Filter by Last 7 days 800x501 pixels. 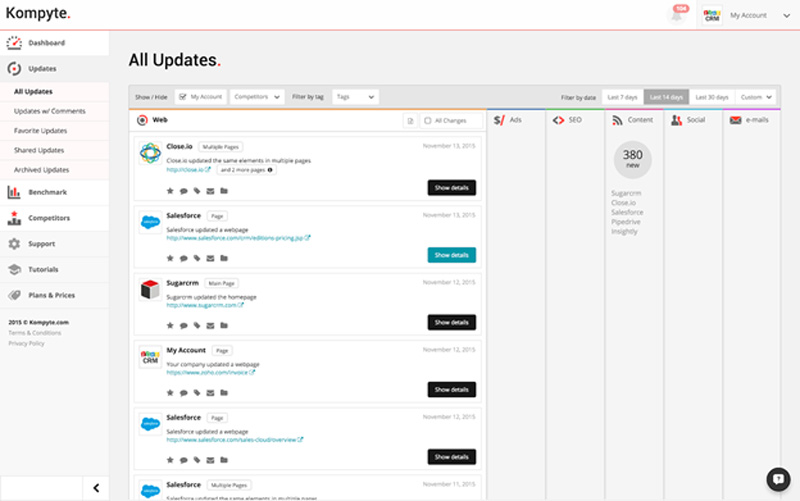(622, 97)
